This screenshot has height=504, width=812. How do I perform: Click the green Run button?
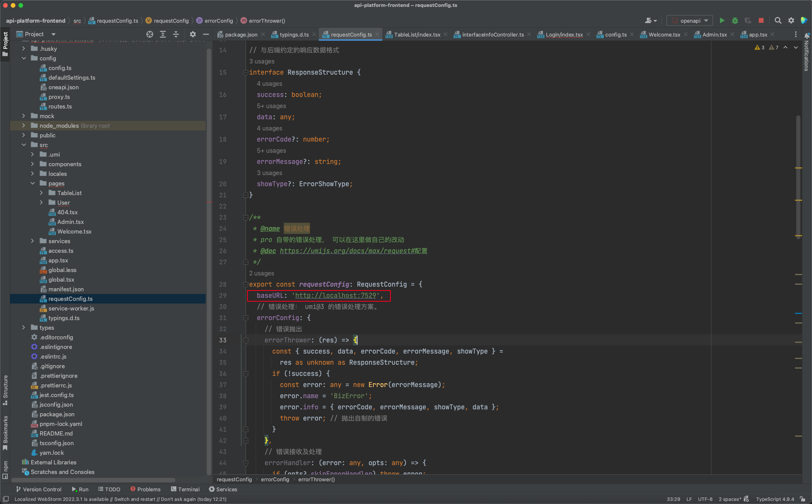[722, 20]
